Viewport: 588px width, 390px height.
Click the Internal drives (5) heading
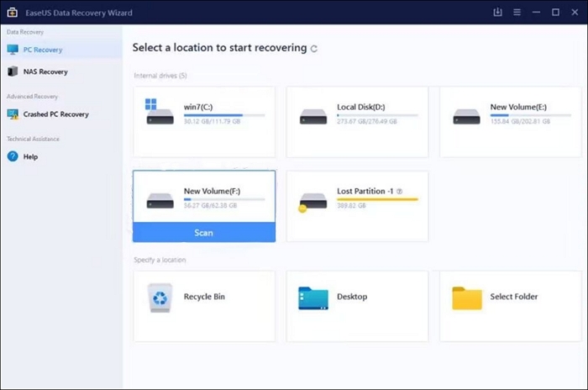[160, 76]
